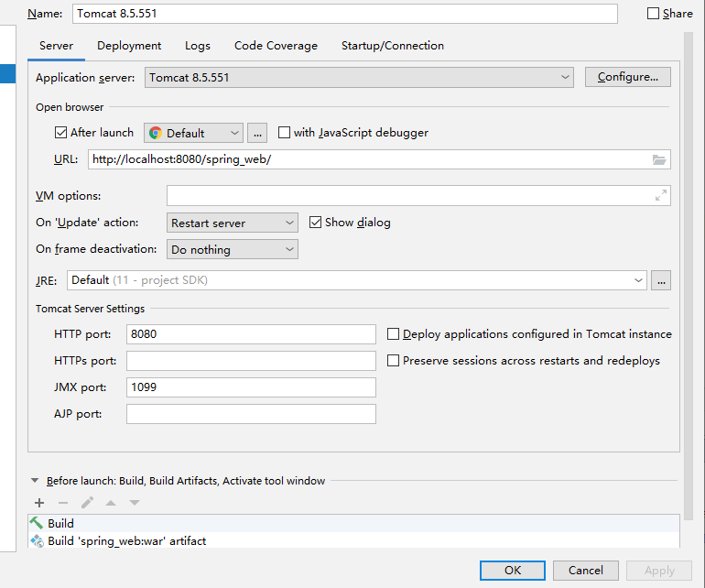Edit the selected before launch task

point(87,503)
